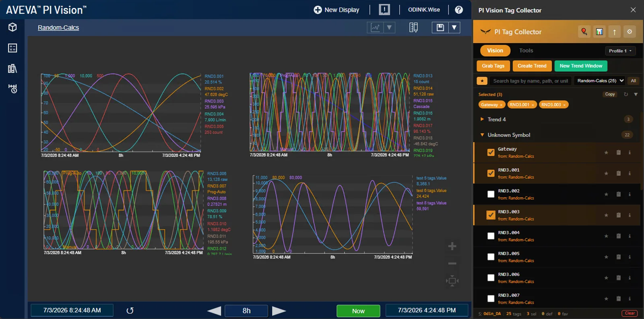Open the ODIN\K.Wise user menu
The height and width of the screenshot is (319, 644).
(x=424, y=10)
